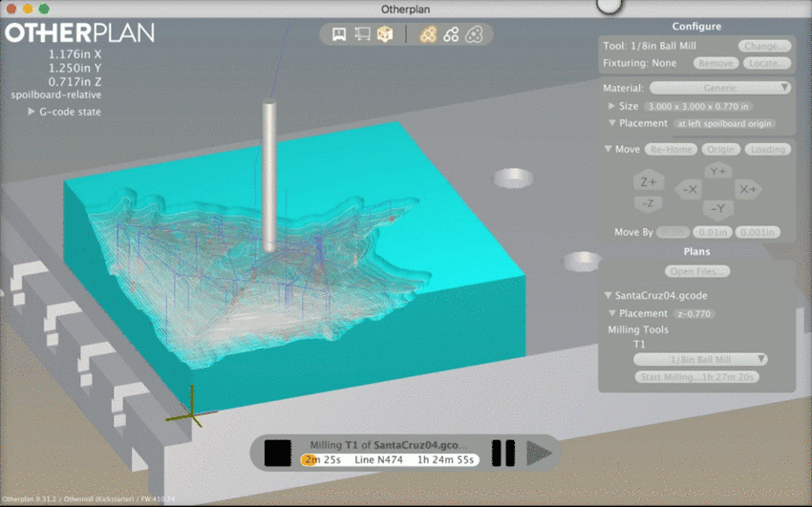Edit the size 3.000 x 3.000 x 0.770 in
812x507 pixels.
click(698, 107)
